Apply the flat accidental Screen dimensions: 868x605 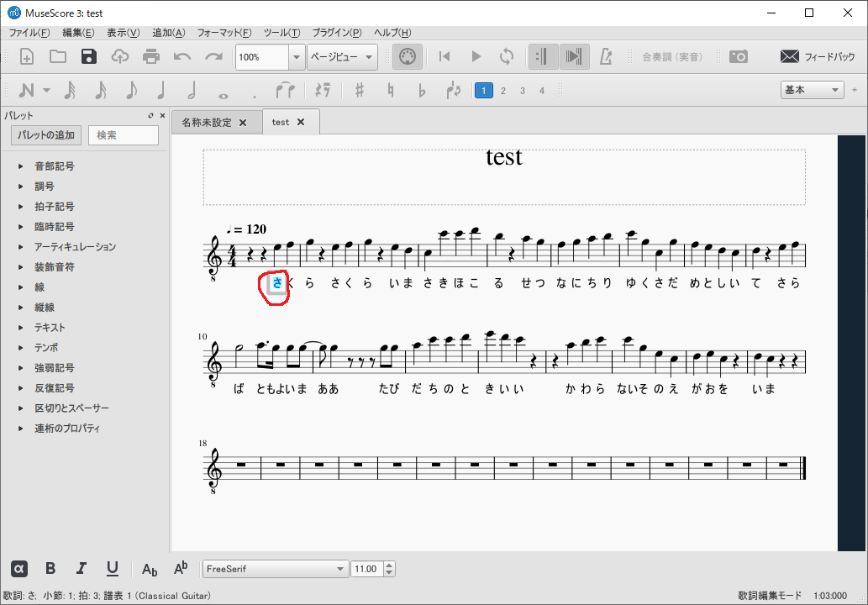coord(422,90)
